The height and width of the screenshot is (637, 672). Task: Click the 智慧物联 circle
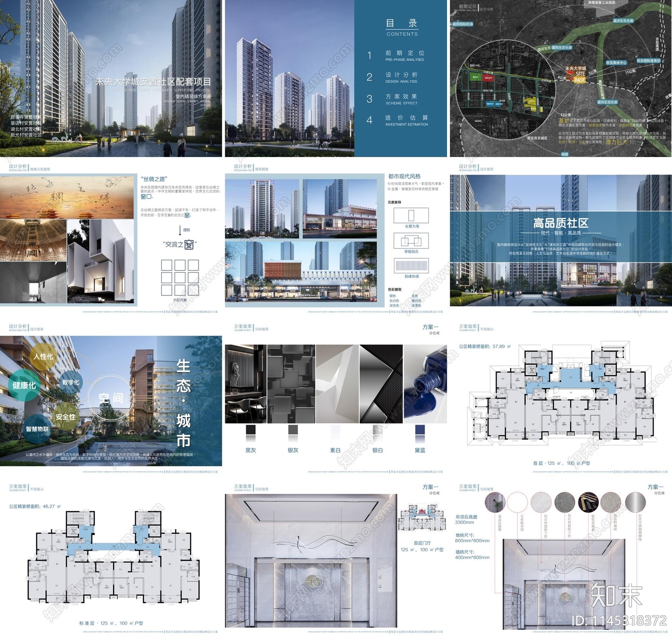click(x=37, y=429)
